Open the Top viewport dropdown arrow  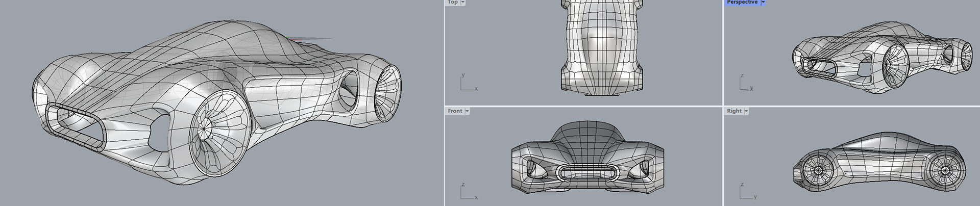tap(463, 2)
